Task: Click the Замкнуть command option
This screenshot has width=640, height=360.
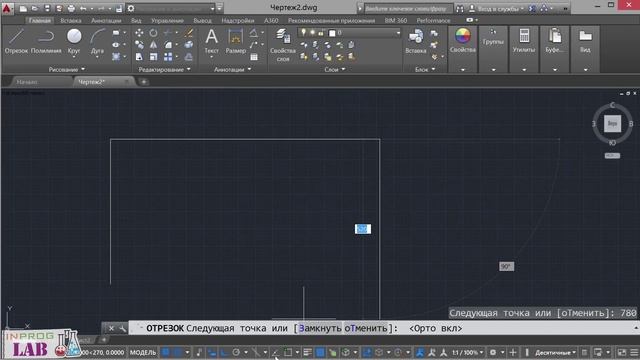Action: click(320, 328)
